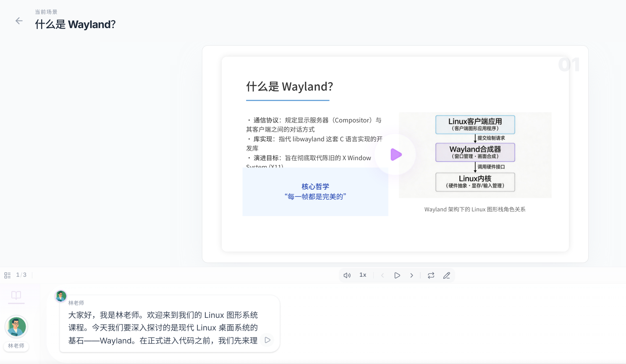Enable loop playback mode
This screenshot has width=626, height=364.
(x=431, y=275)
